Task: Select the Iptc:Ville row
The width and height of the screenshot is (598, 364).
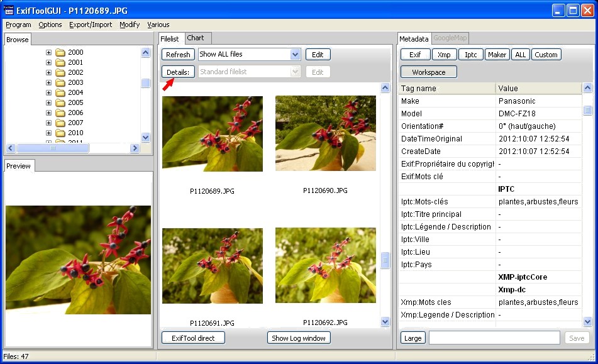Action: click(x=490, y=240)
